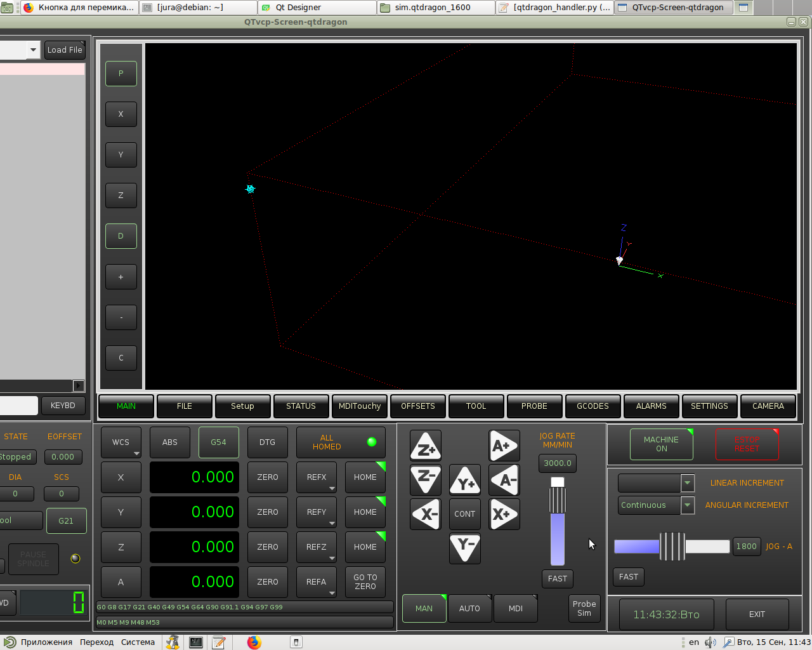
Task: Open Firefox from bottom panel
Action: [254, 642]
